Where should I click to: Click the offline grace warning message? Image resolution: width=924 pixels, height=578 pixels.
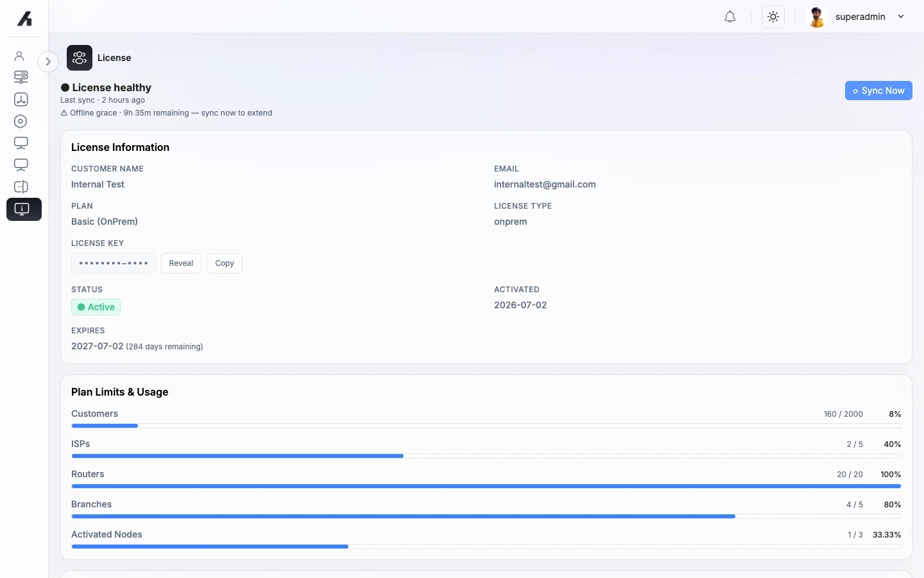point(166,113)
